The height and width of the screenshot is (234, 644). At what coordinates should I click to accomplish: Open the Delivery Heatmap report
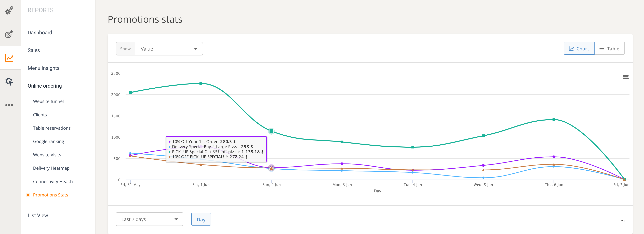point(51,168)
